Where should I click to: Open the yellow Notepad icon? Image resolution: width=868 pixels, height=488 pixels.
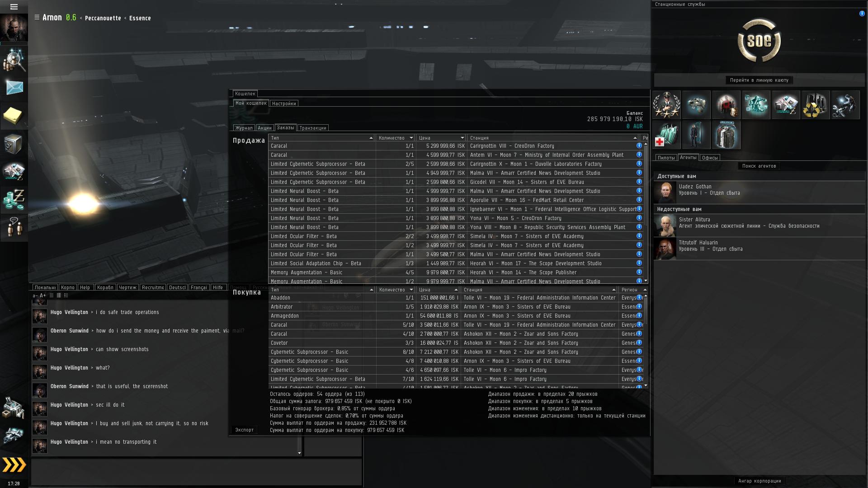pos(14,116)
